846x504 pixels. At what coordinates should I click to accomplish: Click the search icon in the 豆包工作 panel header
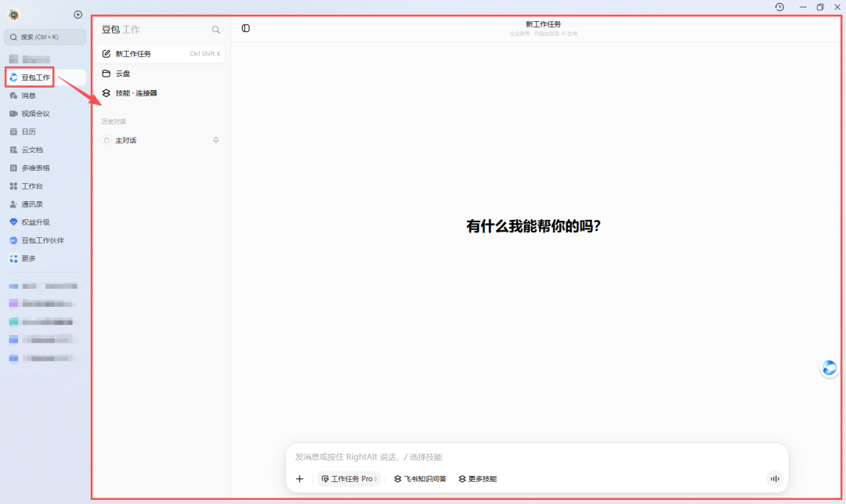pyautogui.click(x=216, y=30)
